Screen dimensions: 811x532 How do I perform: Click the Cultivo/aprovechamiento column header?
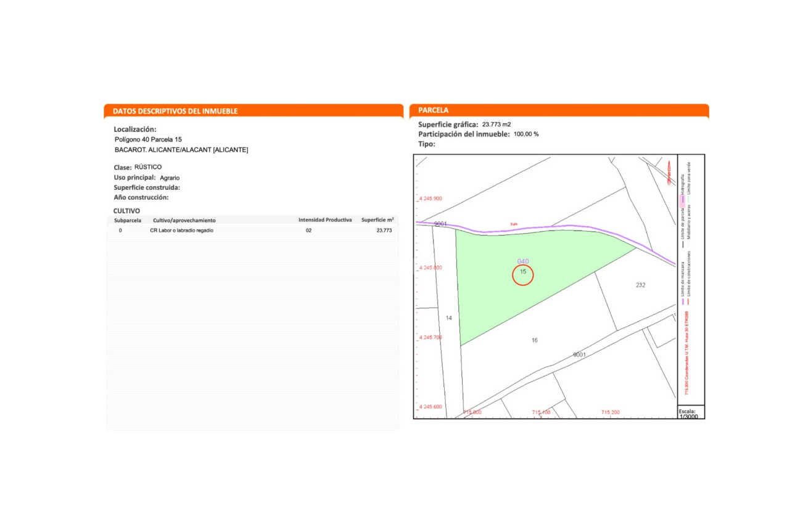(184, 220)
